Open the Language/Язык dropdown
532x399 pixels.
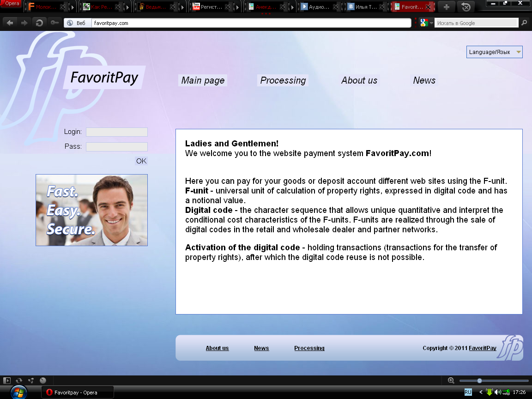(494, 52)
